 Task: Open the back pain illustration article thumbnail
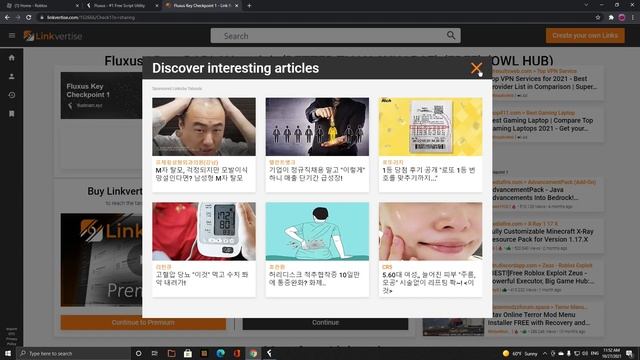pyautogui.click(x=317, y=231)
